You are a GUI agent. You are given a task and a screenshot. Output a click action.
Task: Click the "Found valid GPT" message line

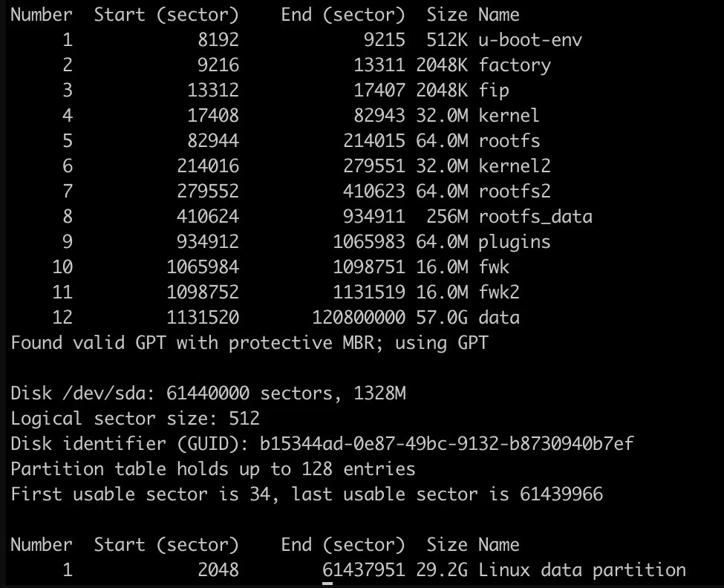click(250, 343)
